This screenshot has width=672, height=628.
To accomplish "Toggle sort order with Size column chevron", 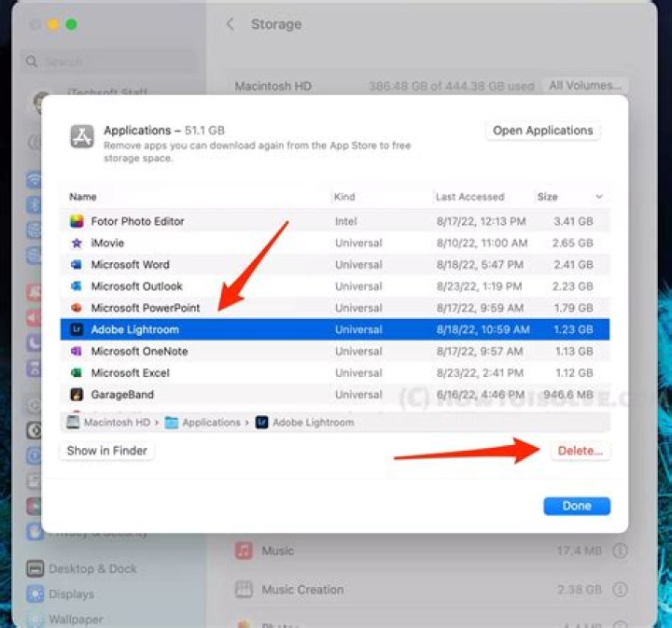I will coord(599,197).
